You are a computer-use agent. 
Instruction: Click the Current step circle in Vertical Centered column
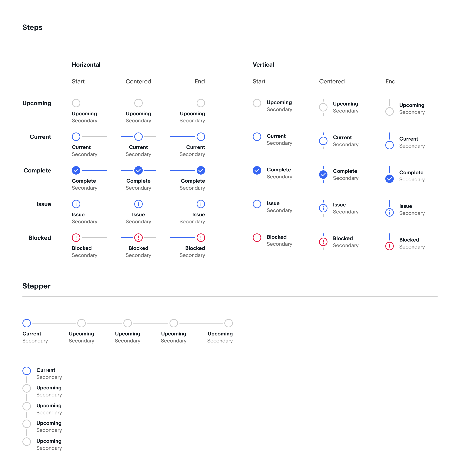323,141
